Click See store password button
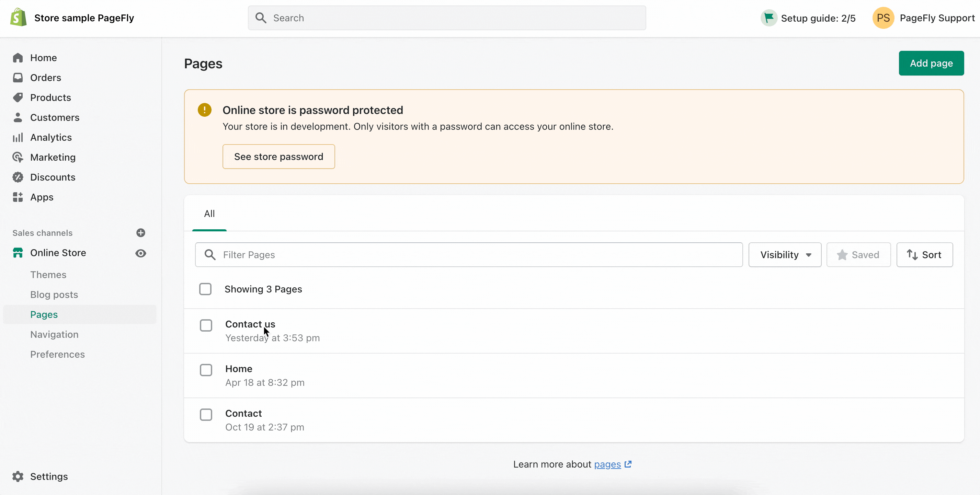This screenshot has width=980, height=495. point(279,157)
